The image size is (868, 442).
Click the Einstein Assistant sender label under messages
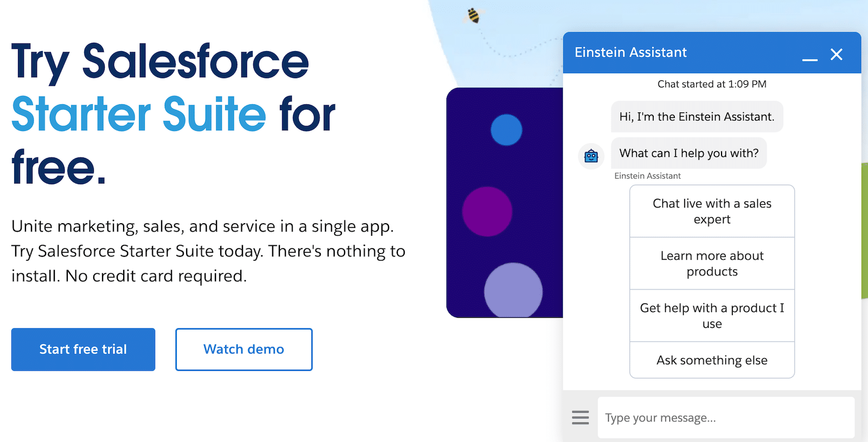(647, 176)
